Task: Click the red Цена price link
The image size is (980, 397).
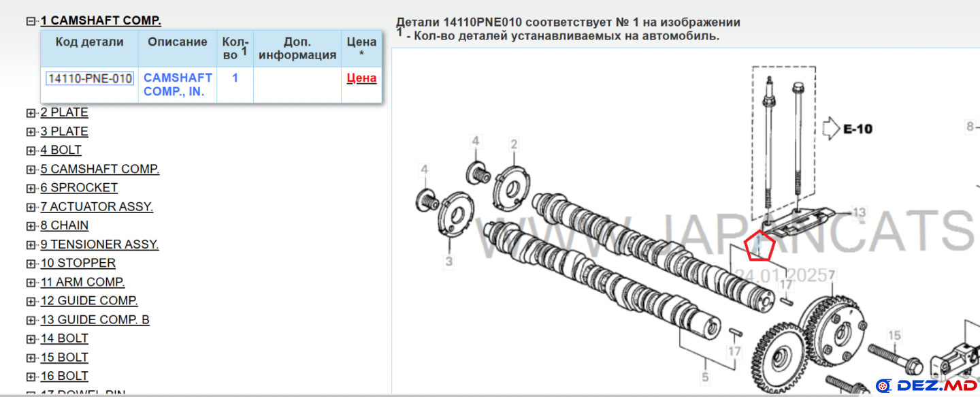Action: pyautogui.click(x=361, y=78)
